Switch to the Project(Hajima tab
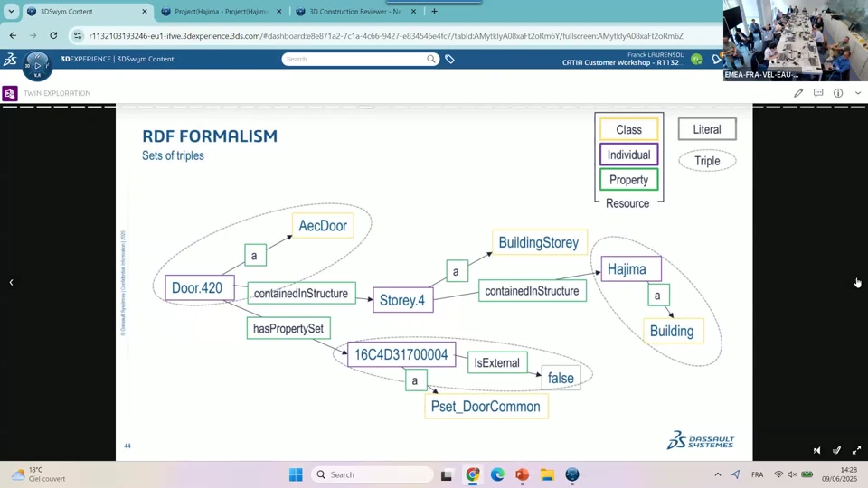This screenshot has width=868, height=488. (x=222, y=11)
